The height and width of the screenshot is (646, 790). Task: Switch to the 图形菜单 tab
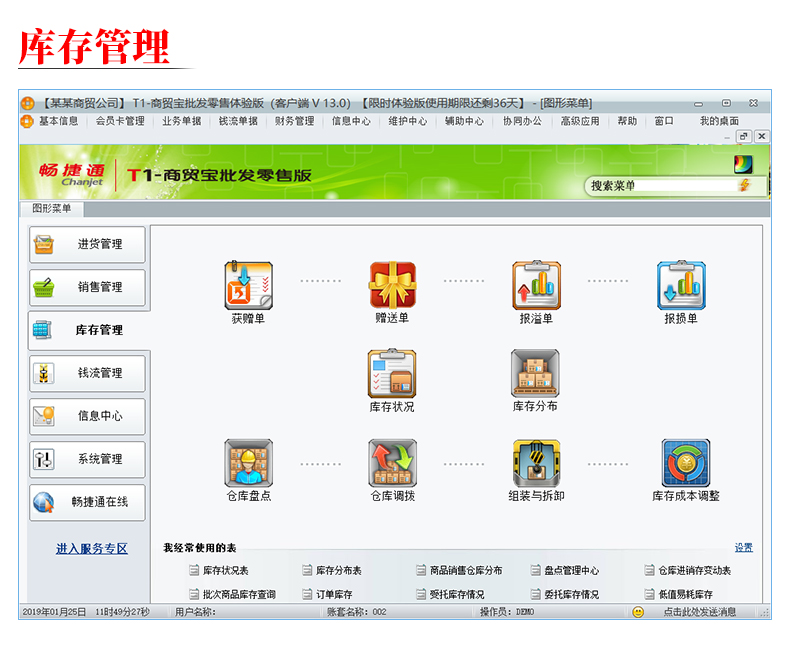pyautogui.click(x=52, y=209)
